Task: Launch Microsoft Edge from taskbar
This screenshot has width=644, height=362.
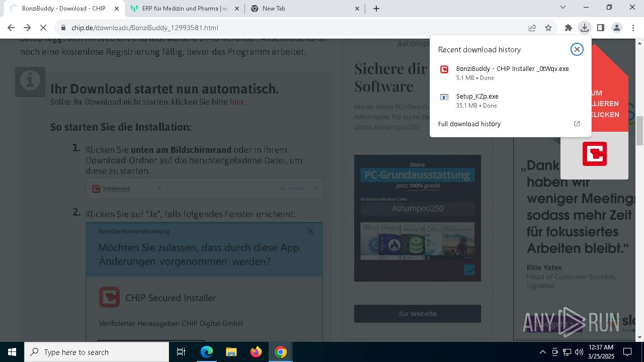Action: coord(207,352)
